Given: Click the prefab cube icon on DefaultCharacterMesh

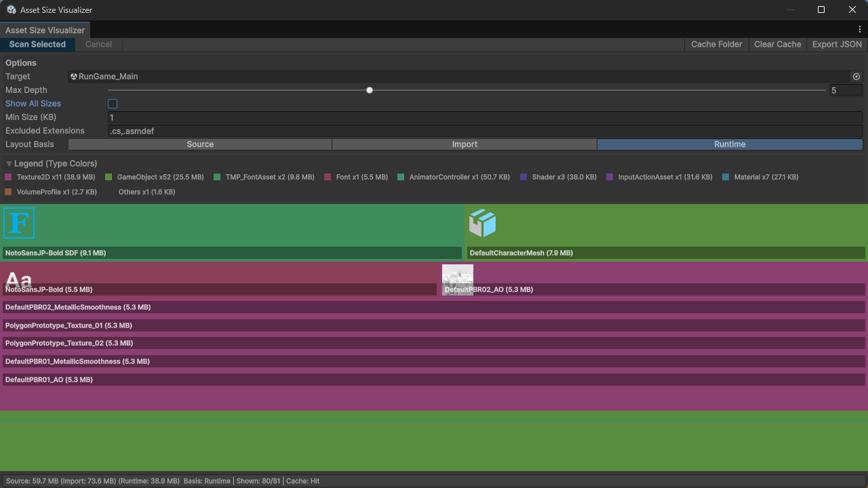Looking at the screenshot, I should (x=482, y=222).
